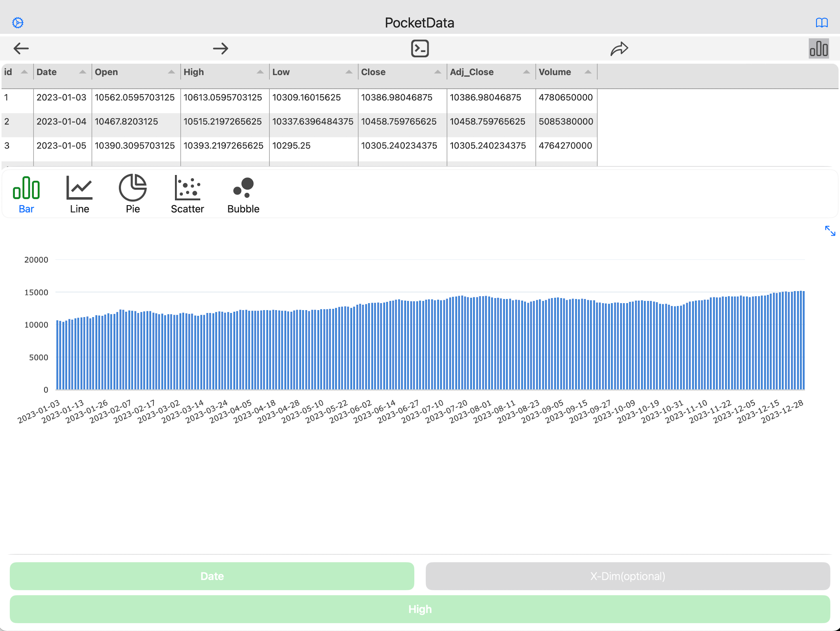The height and width of the screenshot is (631, 840).
Task: Expand chart to fullscreen
Action: (x=830, y=231)
